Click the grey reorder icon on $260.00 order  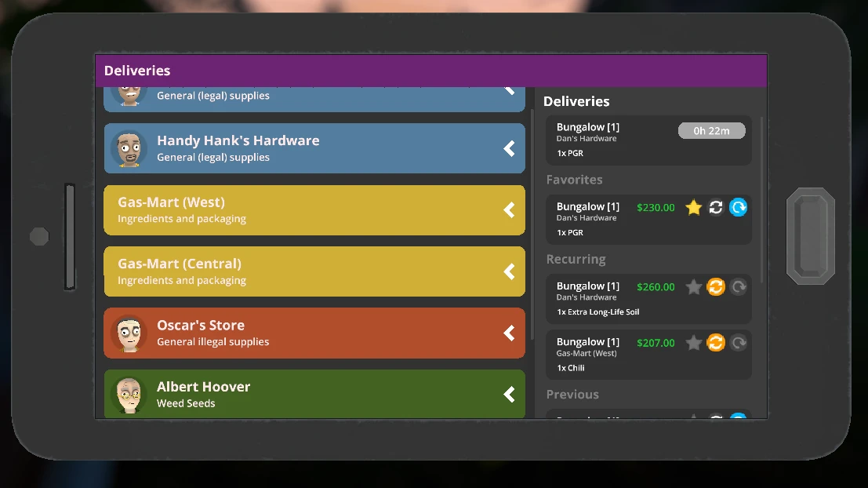pos(739,287)
